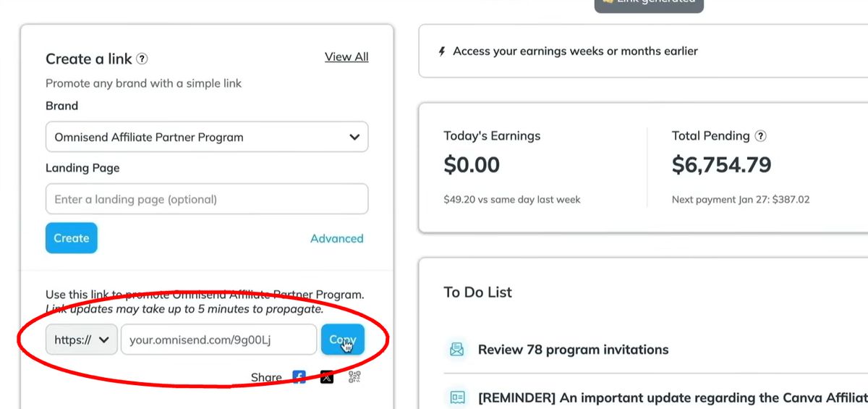
Task: Click the lightning bolt earnings icon
Action: [442, 51]
